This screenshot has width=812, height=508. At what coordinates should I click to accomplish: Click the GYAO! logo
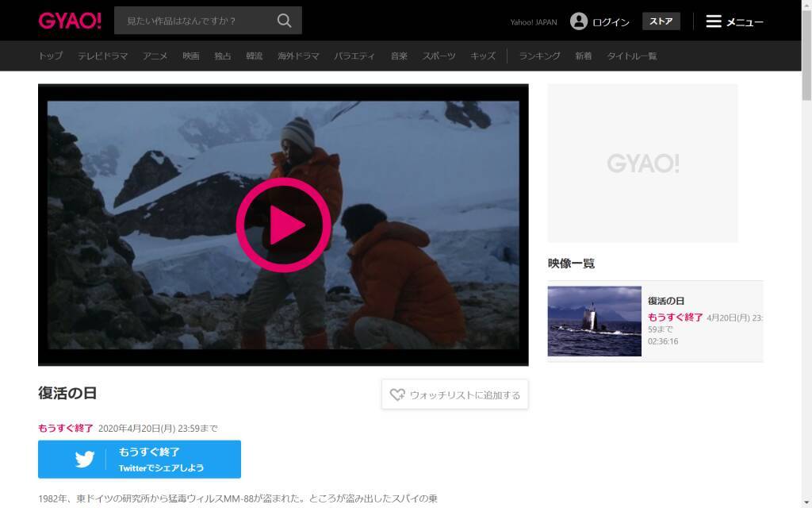[70, 21]
